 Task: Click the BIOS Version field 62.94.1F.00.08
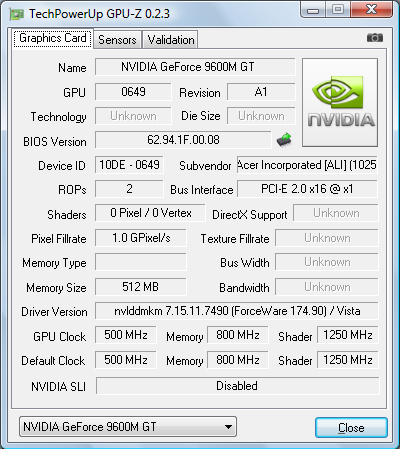click(183, 140)
